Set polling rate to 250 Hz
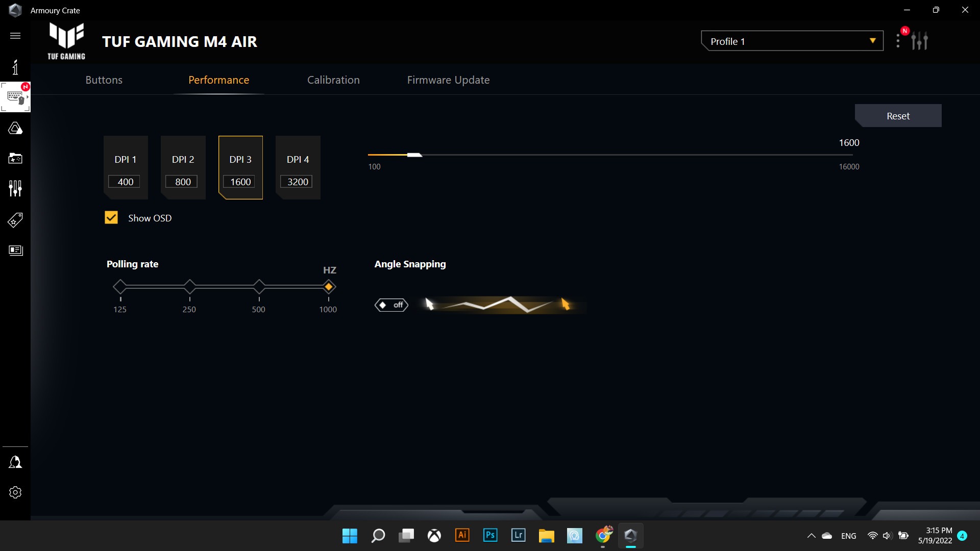This screenshot has height=551, width=980. pyautogui.click(x=189, y=287)
